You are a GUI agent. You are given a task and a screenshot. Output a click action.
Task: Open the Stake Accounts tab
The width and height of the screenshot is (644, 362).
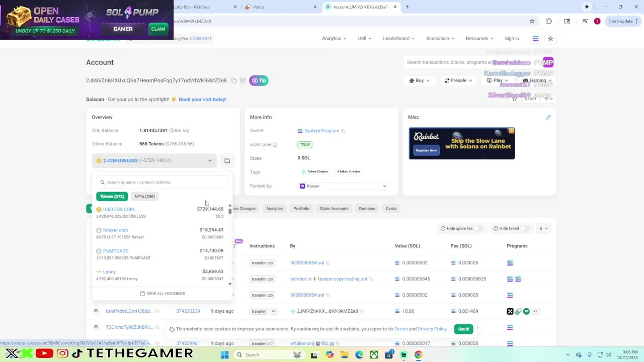334,209
